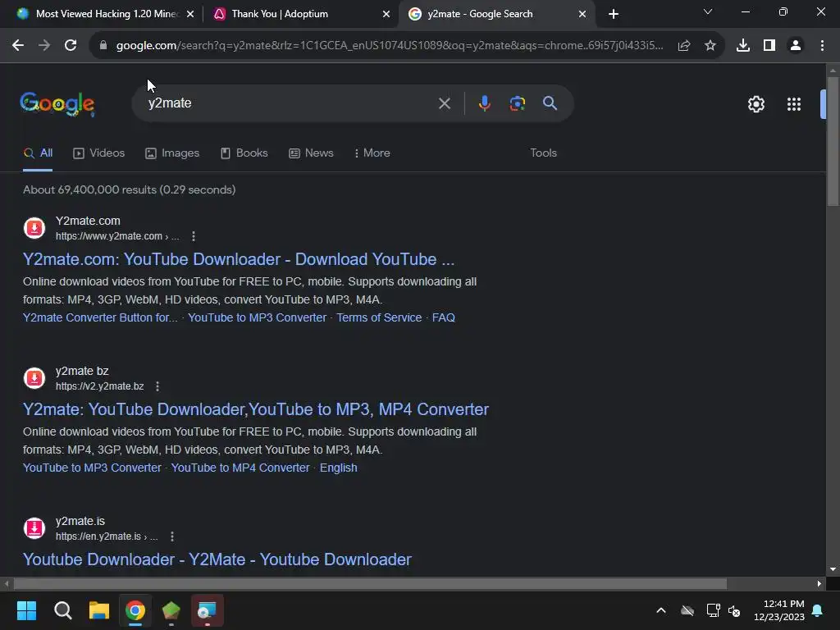Open the Chrome side panel icon

click(x=769, y=46)
